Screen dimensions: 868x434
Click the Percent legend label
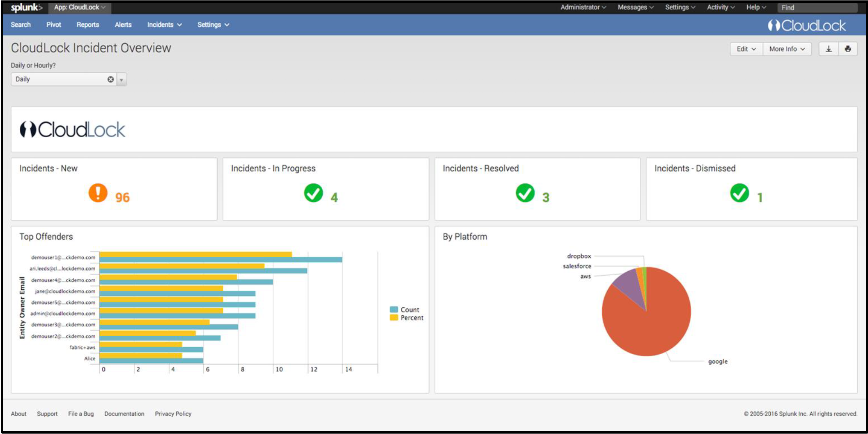(x=412, y=318)
